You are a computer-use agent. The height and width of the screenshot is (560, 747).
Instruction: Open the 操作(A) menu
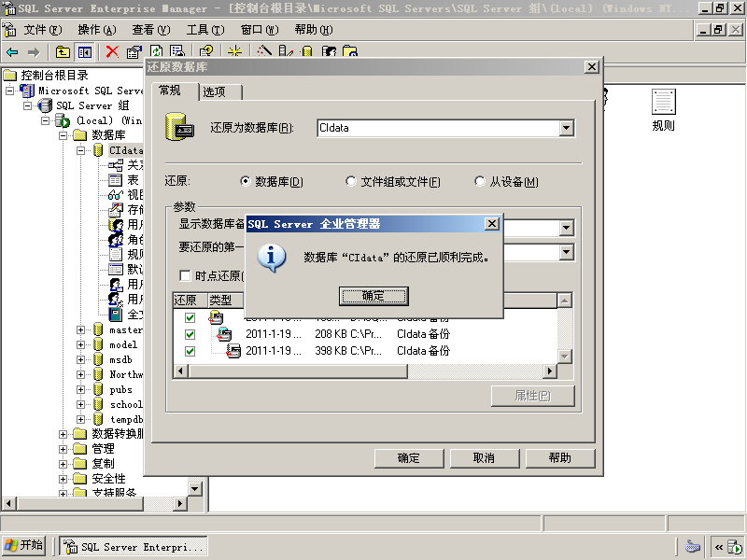tap(97, 30)
